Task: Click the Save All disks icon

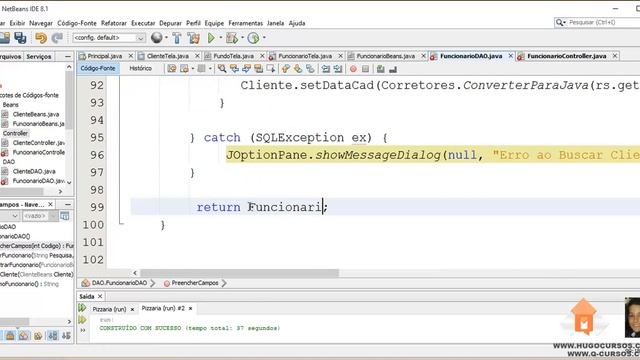Action: coord(20,38)
